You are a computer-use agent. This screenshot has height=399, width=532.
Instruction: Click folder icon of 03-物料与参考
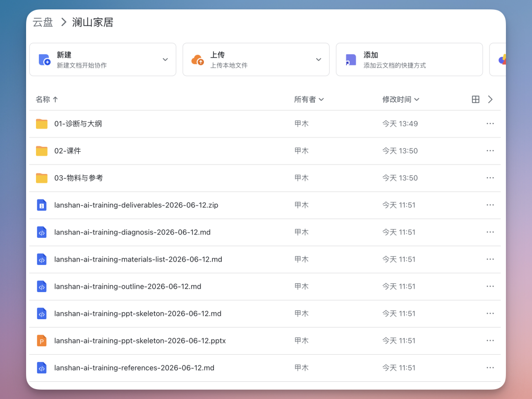[x=42, y=178]
